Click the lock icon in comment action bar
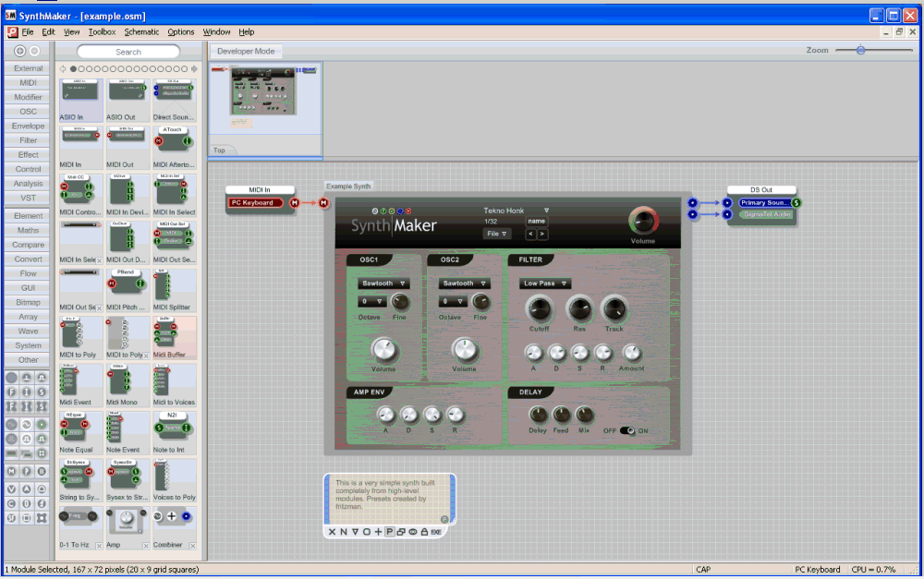Image resolution: width=924 pixels, height=579 pixels. click(x=424, y=532)
